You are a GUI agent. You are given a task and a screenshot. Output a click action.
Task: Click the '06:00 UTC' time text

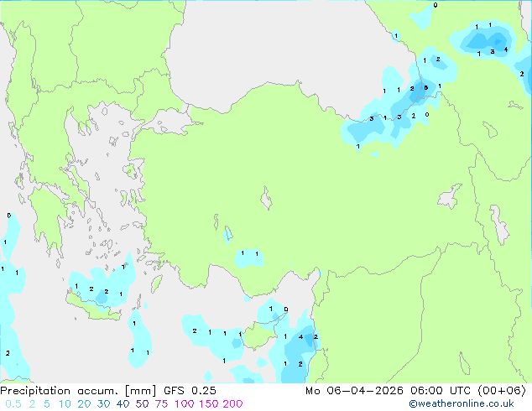pos(441,391)
